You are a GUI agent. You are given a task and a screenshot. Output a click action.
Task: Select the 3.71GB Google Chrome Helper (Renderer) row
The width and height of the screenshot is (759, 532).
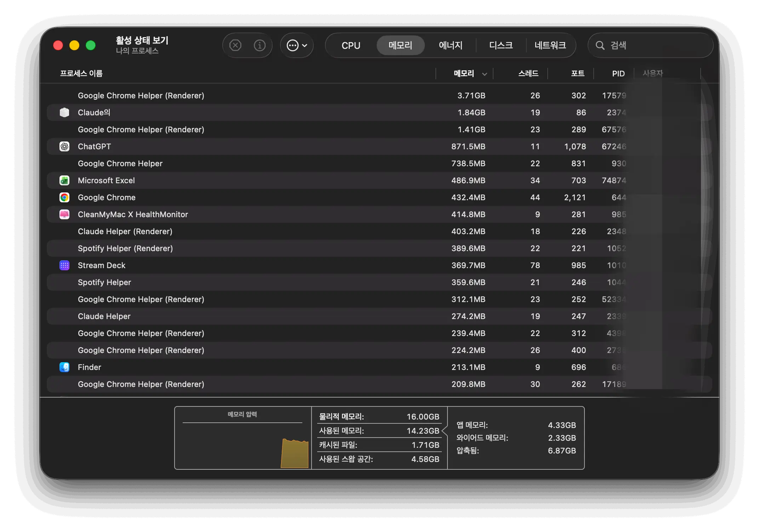379,96
